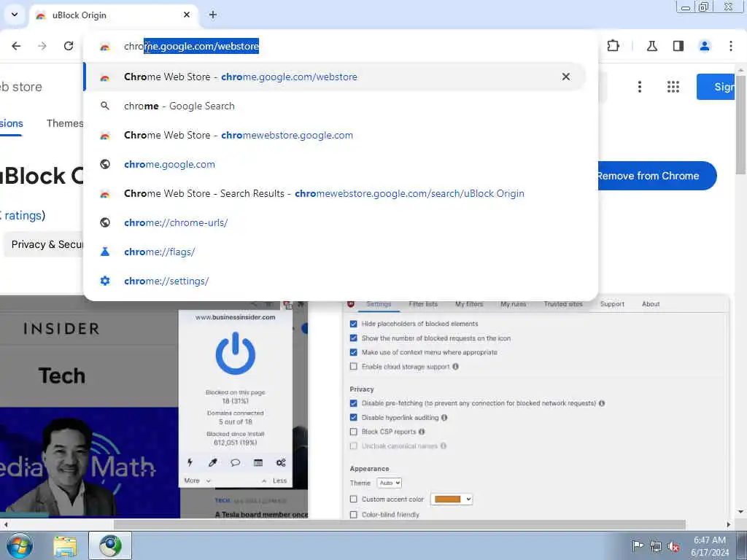Viewport: 747px width, 560px height.
Task: Toggle Hide placeholders of blocked elements
Action: click(x=354, y=324)
